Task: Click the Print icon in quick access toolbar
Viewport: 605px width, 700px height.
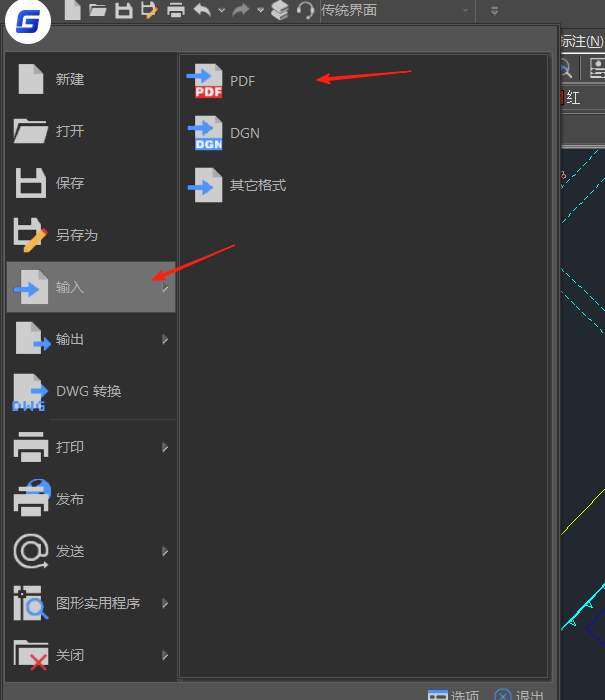Action: tap(176, 10)
